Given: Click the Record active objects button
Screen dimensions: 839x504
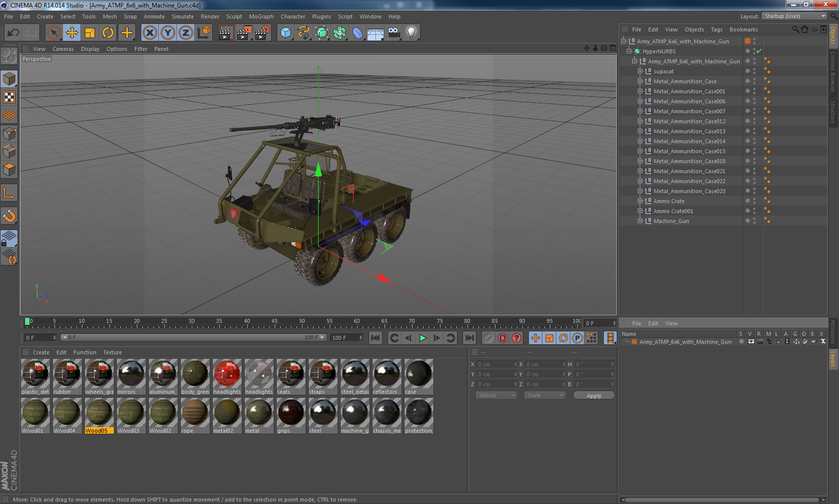Looking at the screenshot, I should click(488, 338).
